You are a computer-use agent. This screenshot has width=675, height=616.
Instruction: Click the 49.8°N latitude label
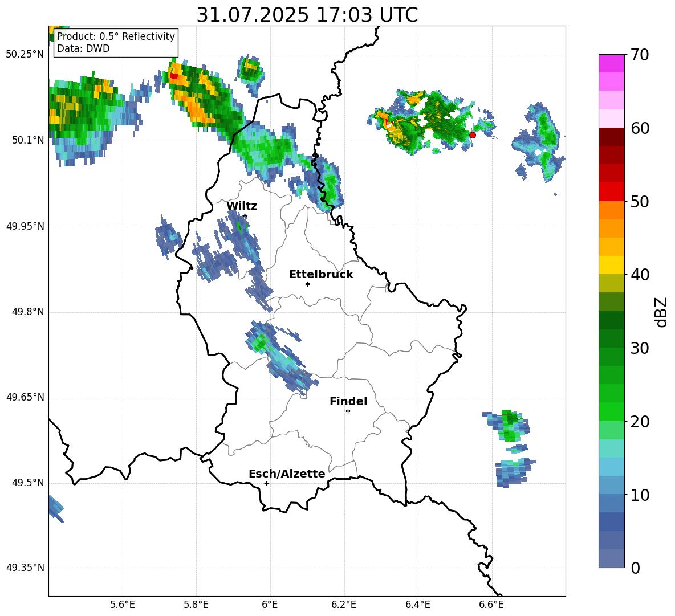click(28, 312)
